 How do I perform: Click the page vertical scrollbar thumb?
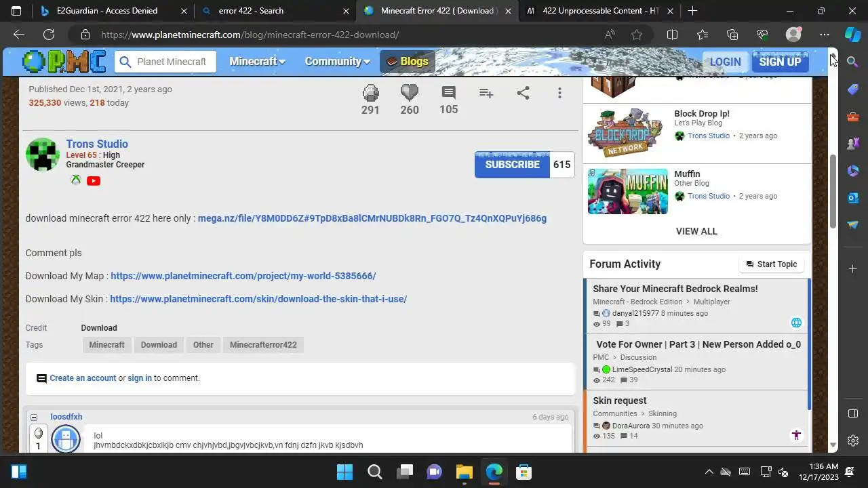(833, 192)
